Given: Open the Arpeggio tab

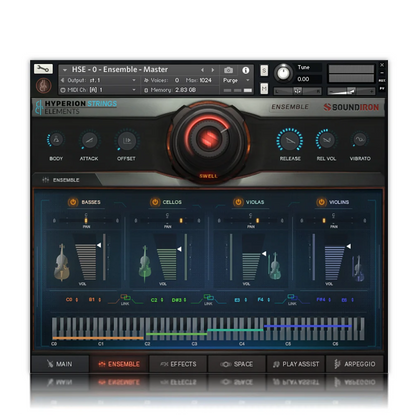Looking at the screenshot, I should pos(355,364).
